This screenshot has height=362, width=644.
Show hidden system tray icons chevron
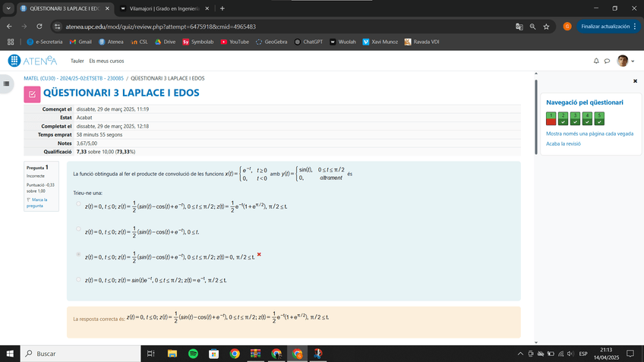click(x=521, y=354)
